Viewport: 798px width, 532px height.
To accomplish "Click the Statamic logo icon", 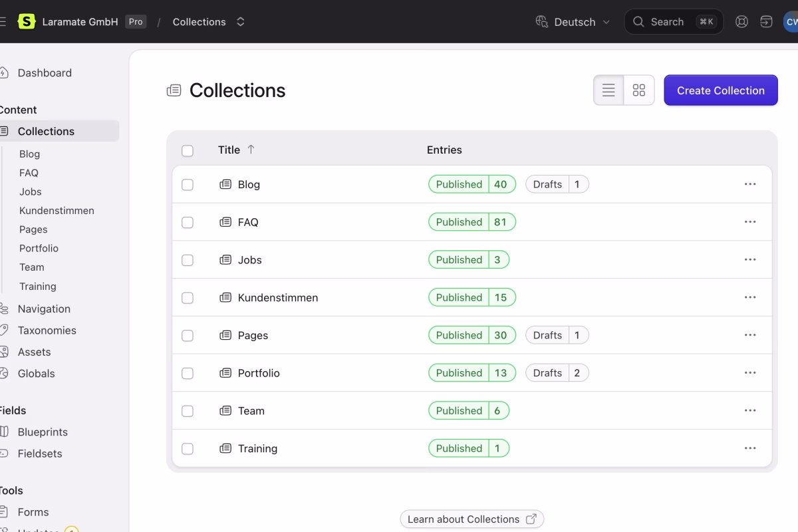I will point(26,21).
